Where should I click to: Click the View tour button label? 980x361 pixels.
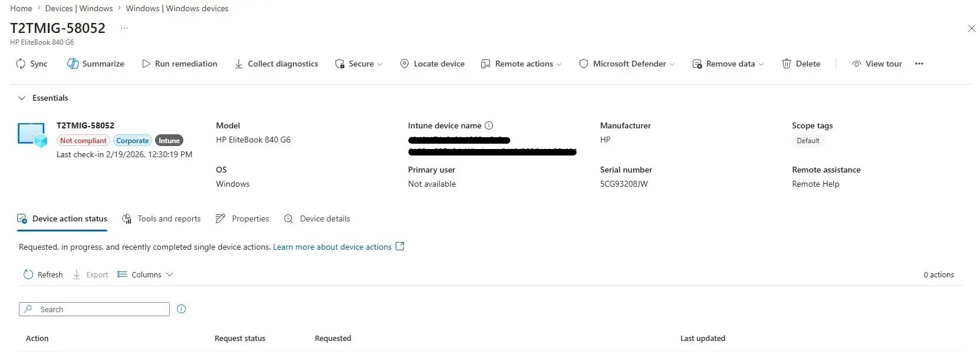tap(884, 64)
